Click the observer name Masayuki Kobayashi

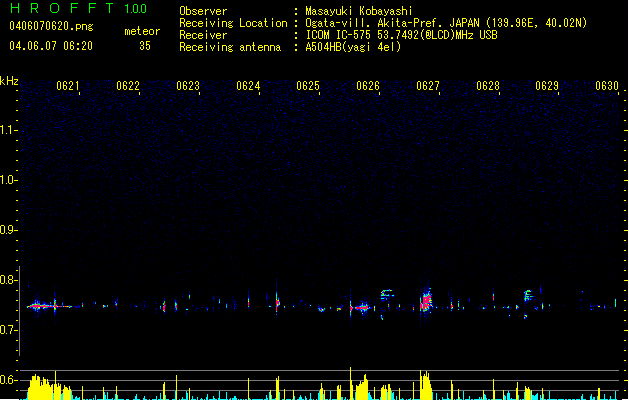pyautogui.click(x=359, y=11)
